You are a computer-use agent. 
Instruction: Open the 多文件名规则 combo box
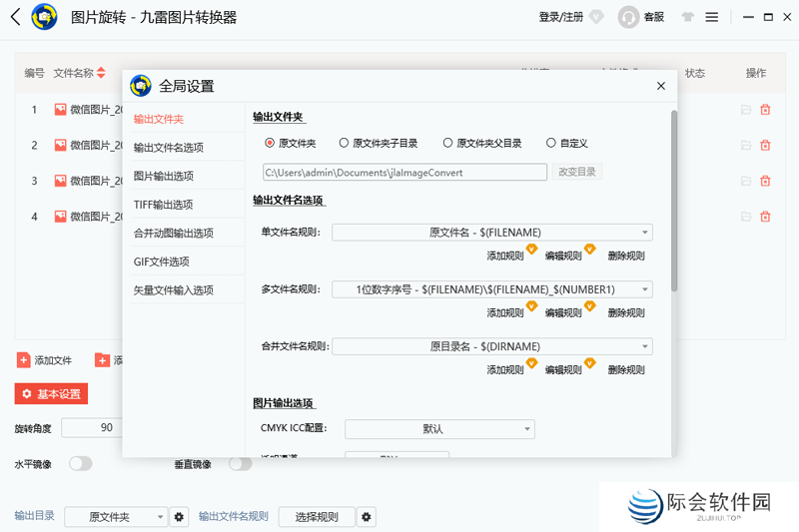point(491,289)
